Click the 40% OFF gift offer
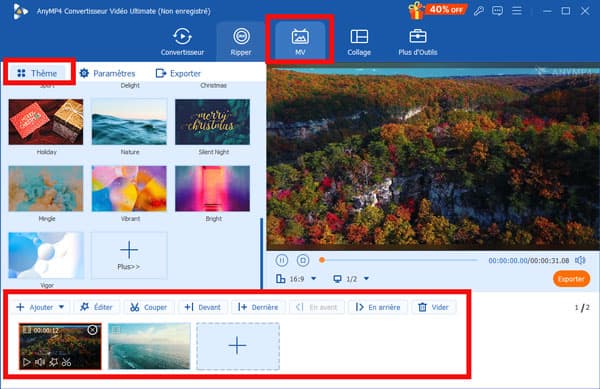This screenshot has width=600, height=389. point(438,10)
